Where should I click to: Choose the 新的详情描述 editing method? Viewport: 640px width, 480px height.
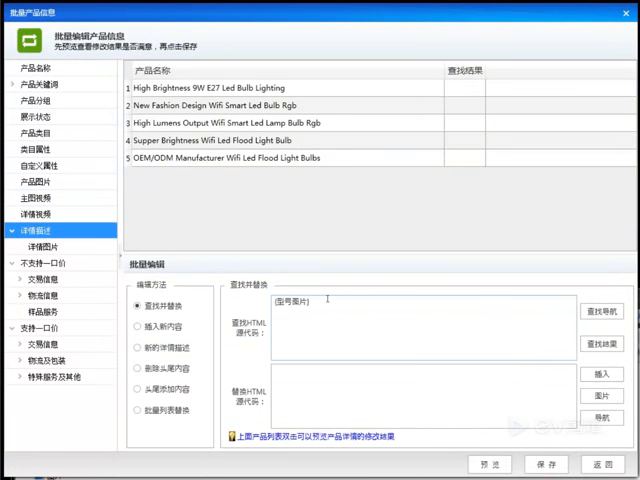(x=137, y=347)
